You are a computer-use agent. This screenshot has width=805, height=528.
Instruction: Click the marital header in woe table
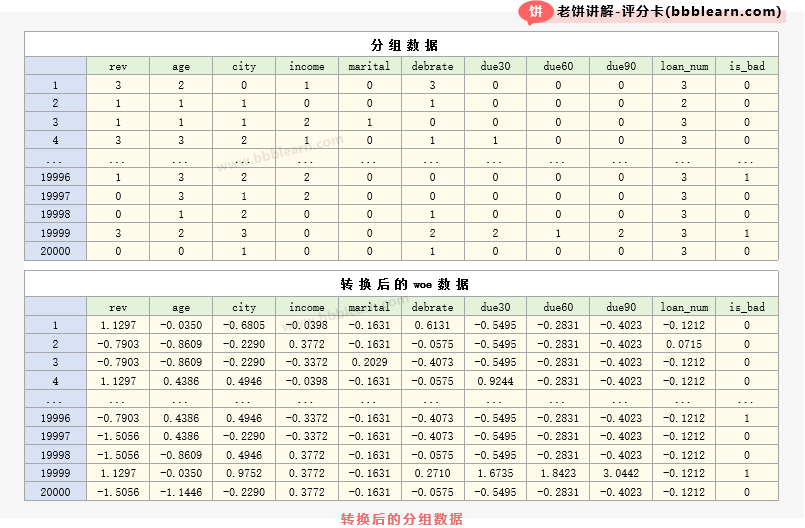coord(369,307)
